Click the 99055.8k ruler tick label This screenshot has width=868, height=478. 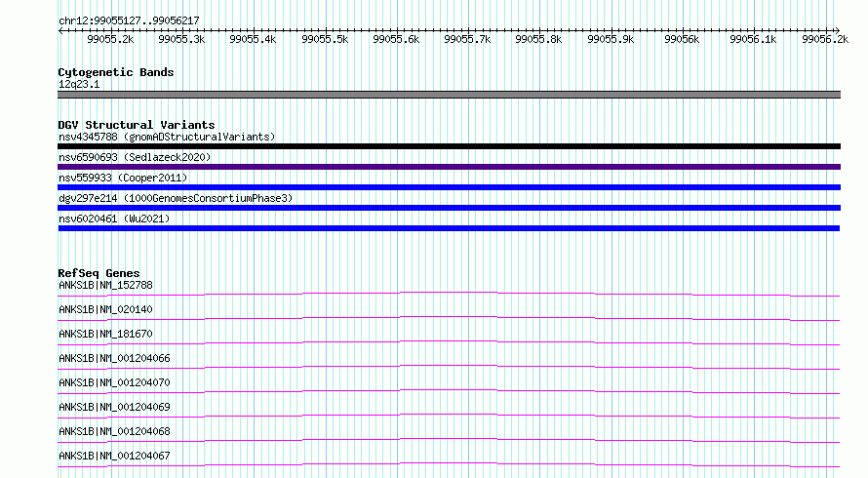538,39
